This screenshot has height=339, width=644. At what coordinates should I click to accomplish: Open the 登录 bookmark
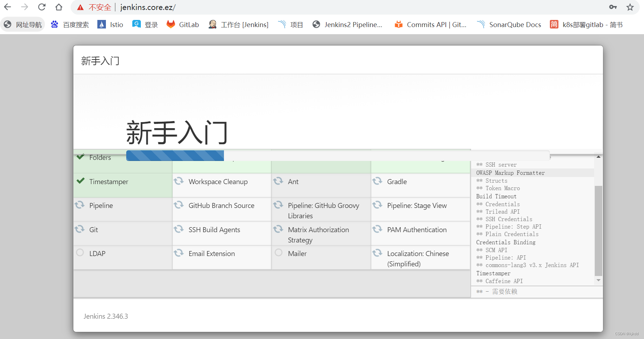coord(145,25)
